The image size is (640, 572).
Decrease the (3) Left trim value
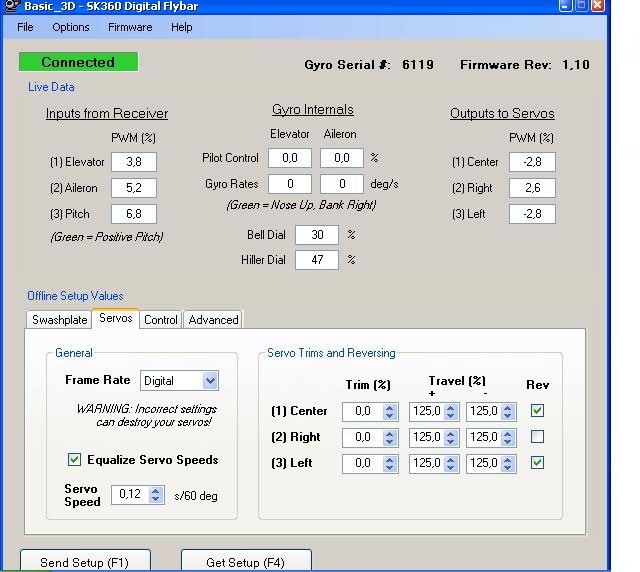coord(390,467)
